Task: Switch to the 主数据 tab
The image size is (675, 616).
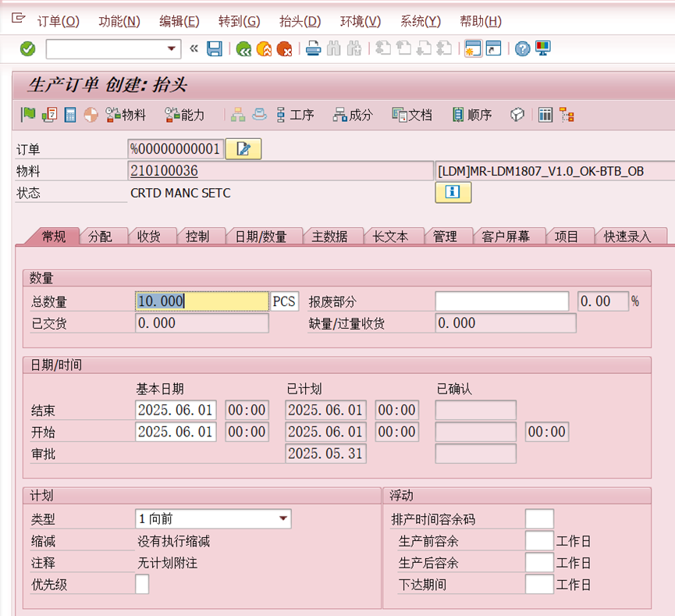Action: (x=330, y=237)
